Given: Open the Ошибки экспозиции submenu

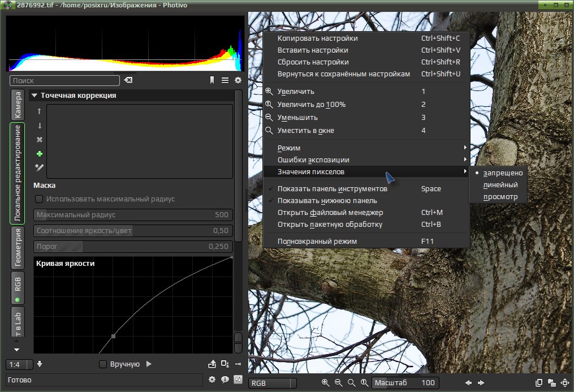Looking at the screenshot, I should 366,160.
